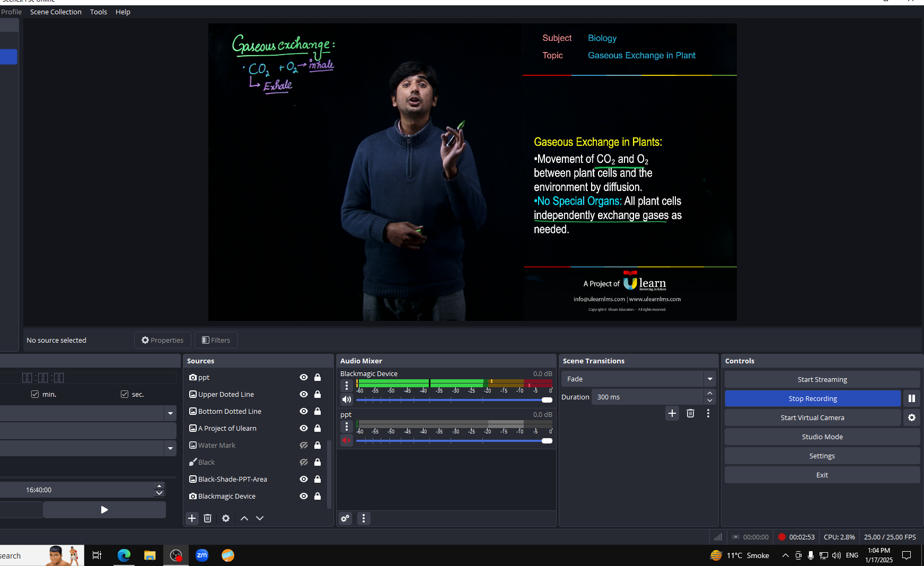Move source up with arrow
This screenshot has height=566, width=924.
pos(244,518)
